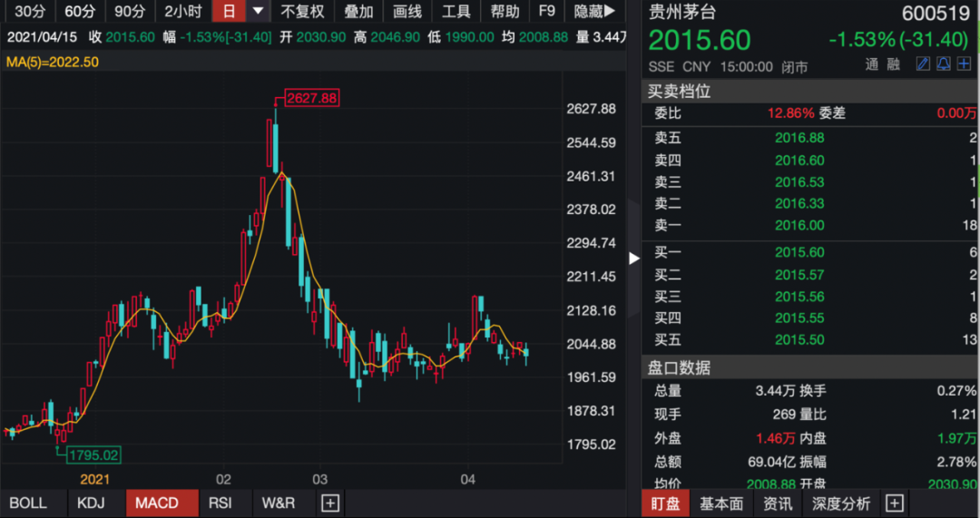Screen dimensions: 980x518
Task: Click 外盘 value 1.46万
Action: pyautogui.click(x=775, y=439)
